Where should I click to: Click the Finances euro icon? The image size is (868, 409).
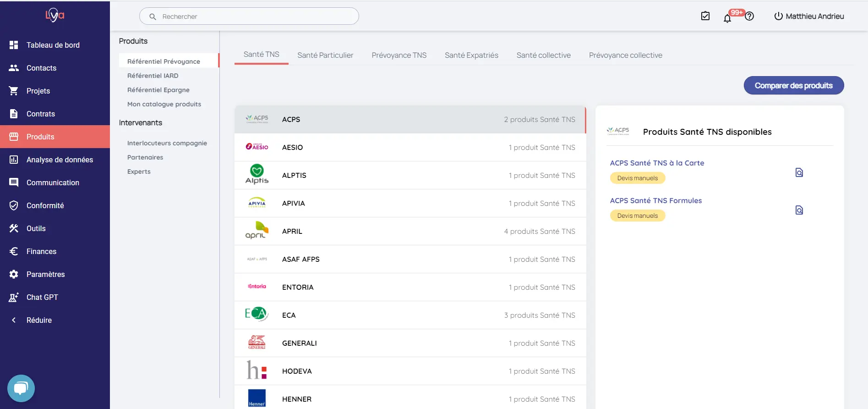14,251
